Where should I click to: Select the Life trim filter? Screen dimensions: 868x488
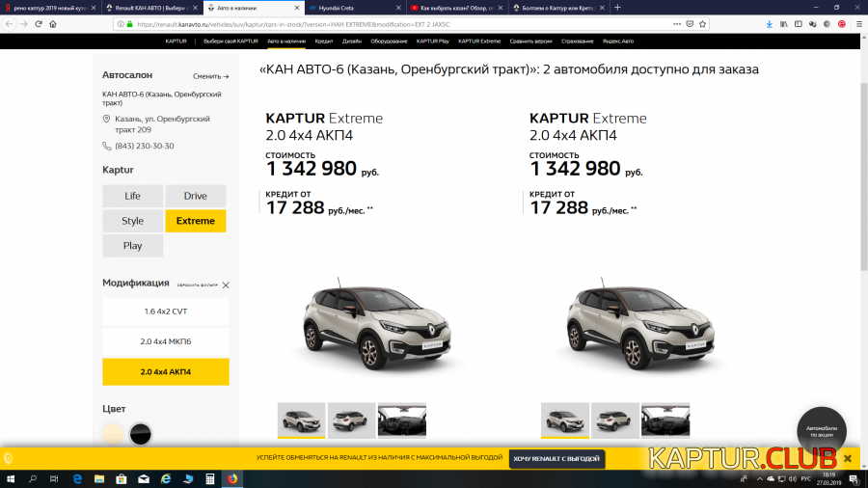coord(133,196)
